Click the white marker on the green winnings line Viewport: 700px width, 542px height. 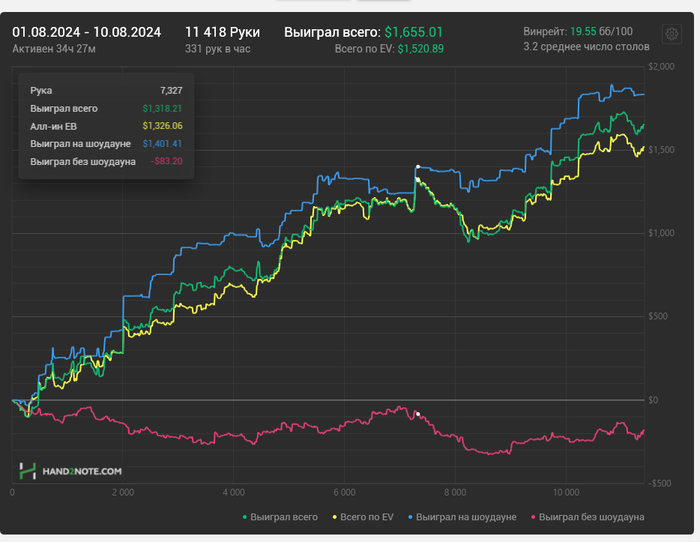click(418, 179)
